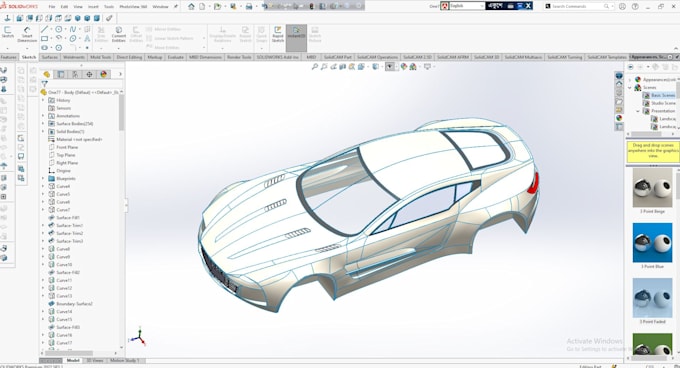680x368 pixels.
Task: Click the Sketch button in ribbon
Action: (7, 33)
